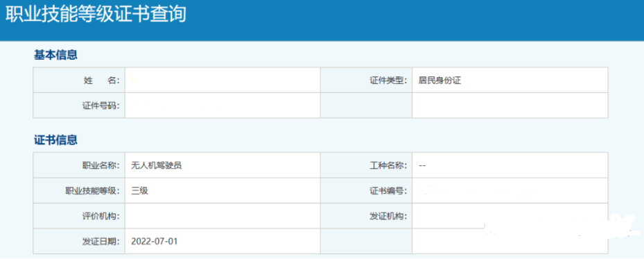Select the 基本信息 section heading
Viewport: 644px width, 259px height.
pos(55,55)
